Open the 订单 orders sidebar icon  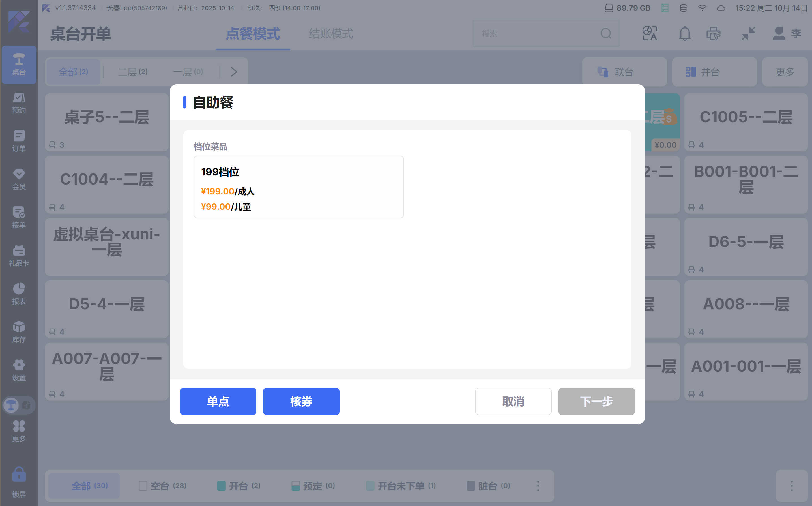19,141
